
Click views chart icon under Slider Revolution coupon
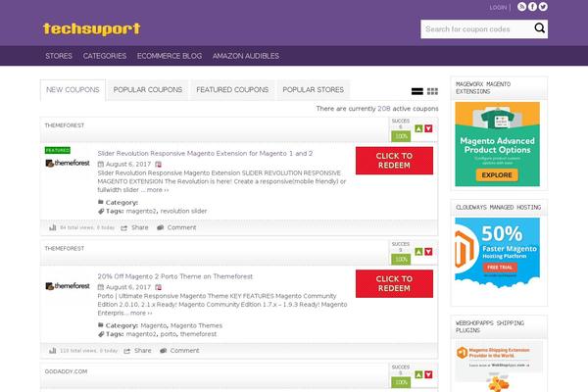coord(53,227)
